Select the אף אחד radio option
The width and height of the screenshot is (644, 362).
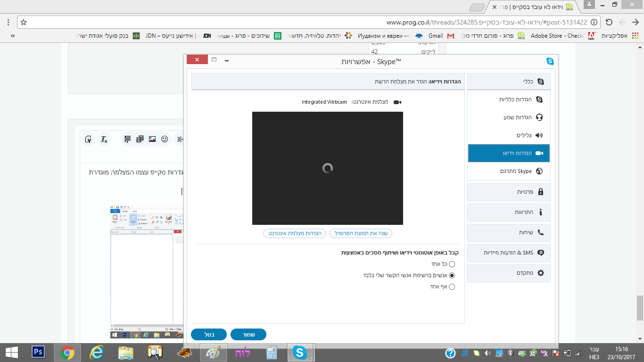(452, 287)
